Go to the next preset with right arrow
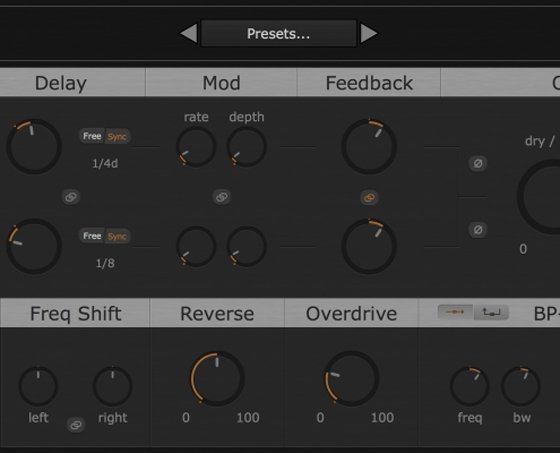 click(x=369, y=34)
